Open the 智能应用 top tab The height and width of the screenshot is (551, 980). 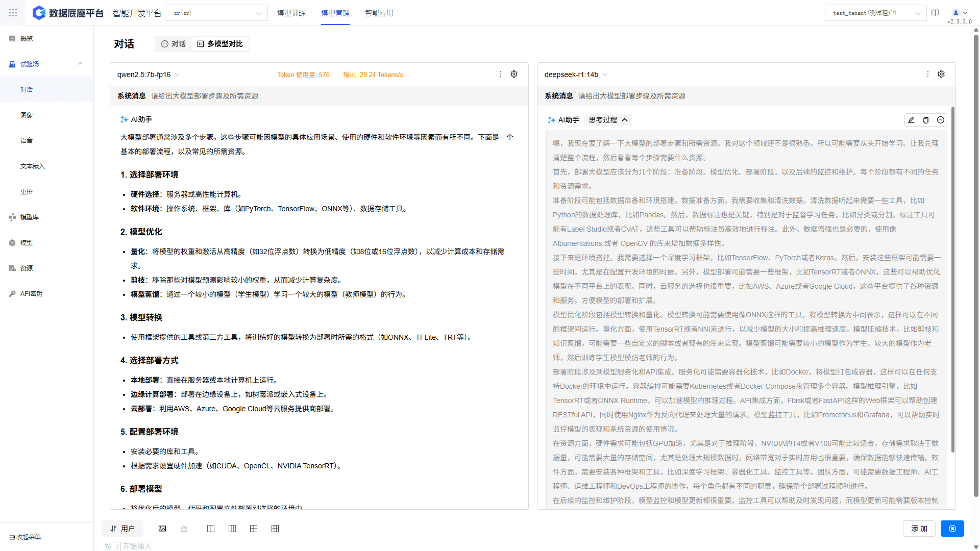[379, 13]
